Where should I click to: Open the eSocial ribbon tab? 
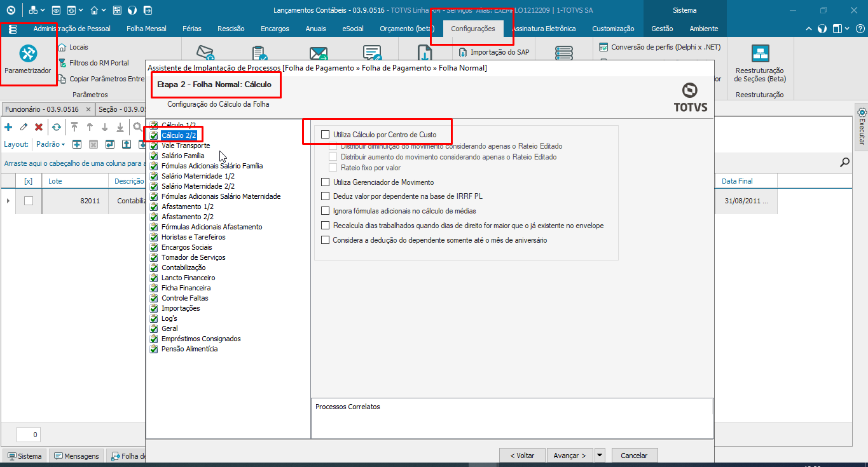[353, 29]
